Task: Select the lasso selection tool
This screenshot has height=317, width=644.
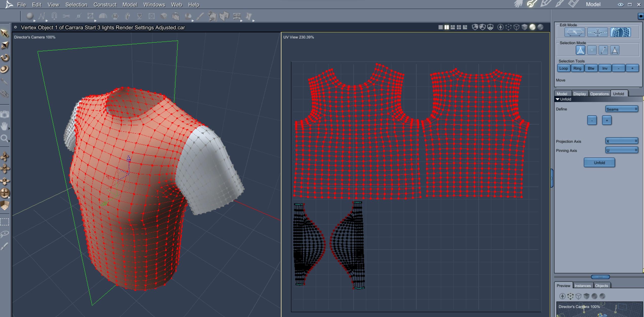Action: pos(5,234)
